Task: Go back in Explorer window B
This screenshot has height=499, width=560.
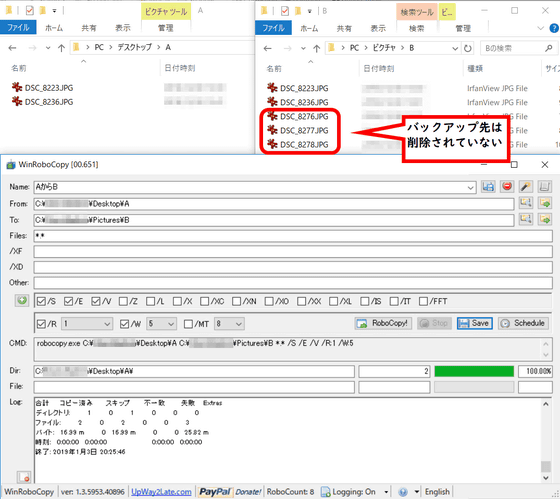Action: (x=268, y=48)
